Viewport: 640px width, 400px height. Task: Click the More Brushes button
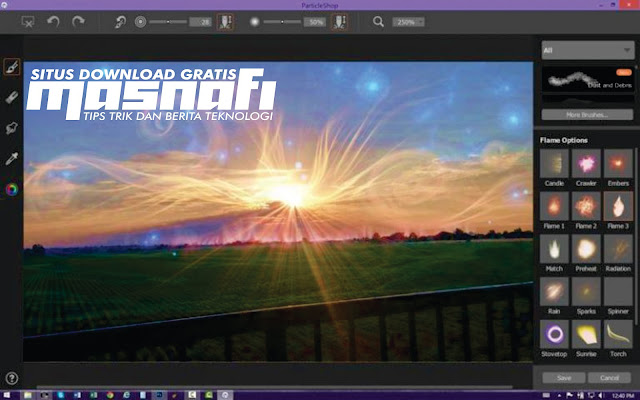click(x=587, y=115)
